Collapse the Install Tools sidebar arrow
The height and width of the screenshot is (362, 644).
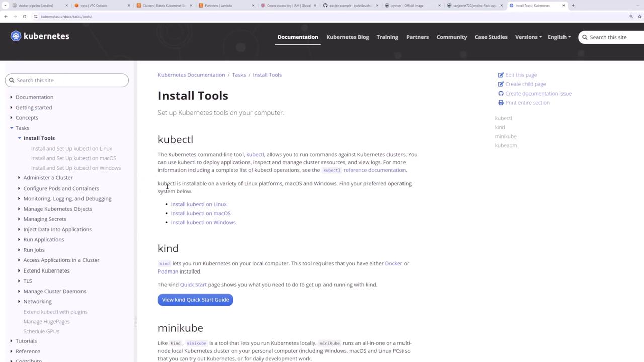19,138
